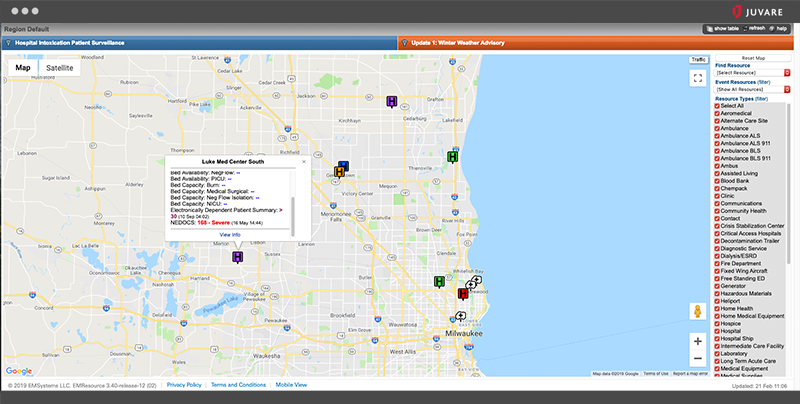
Task: Uncheck the Aeromedical resource type
Action: pyautogui.click(x=717, y=113)
